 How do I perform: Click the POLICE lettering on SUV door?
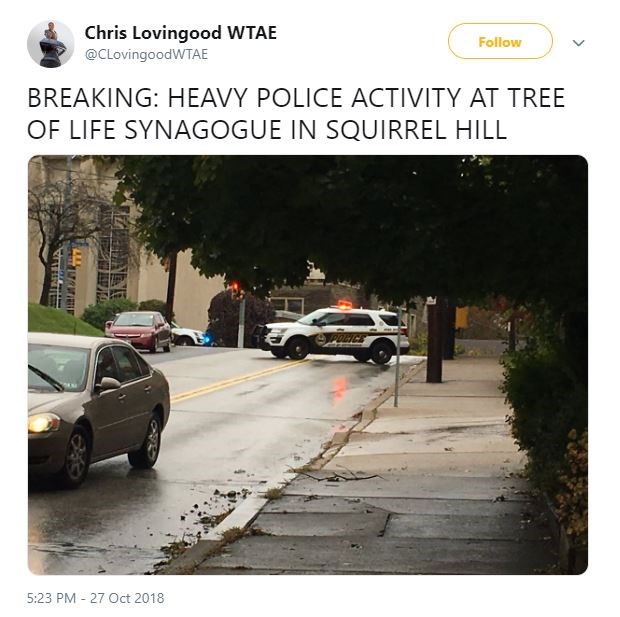pyautogui.click(x=348, y=339)
